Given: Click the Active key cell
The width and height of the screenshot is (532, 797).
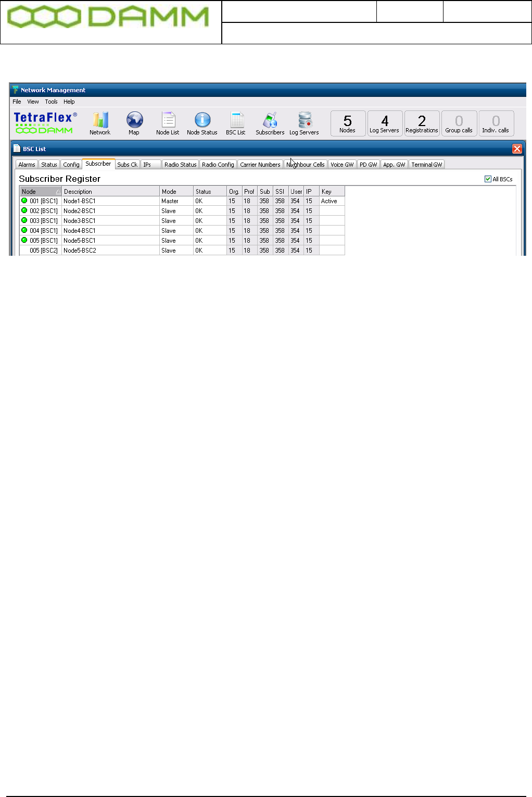Looking at the screenshot, I should (332, 201).
